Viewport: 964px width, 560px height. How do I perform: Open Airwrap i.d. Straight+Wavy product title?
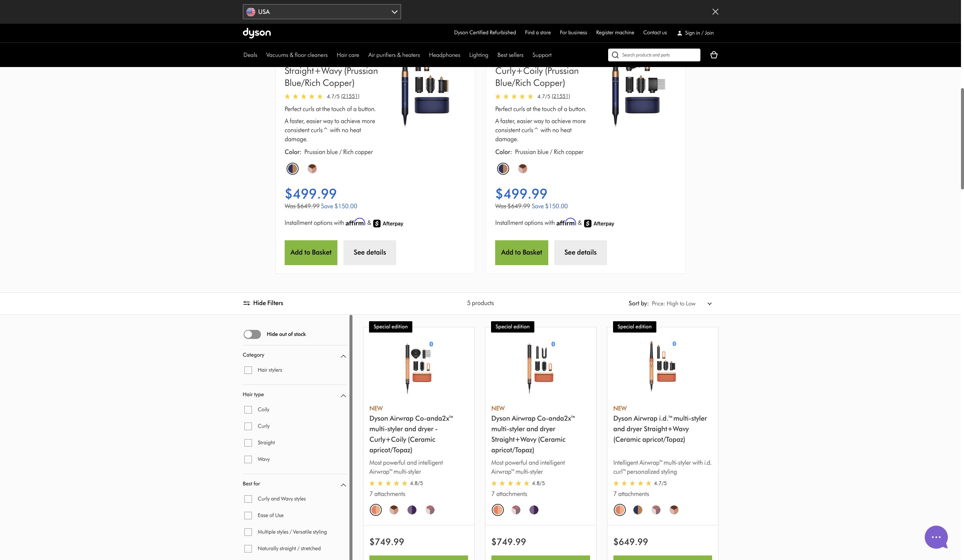click(660, 429)
